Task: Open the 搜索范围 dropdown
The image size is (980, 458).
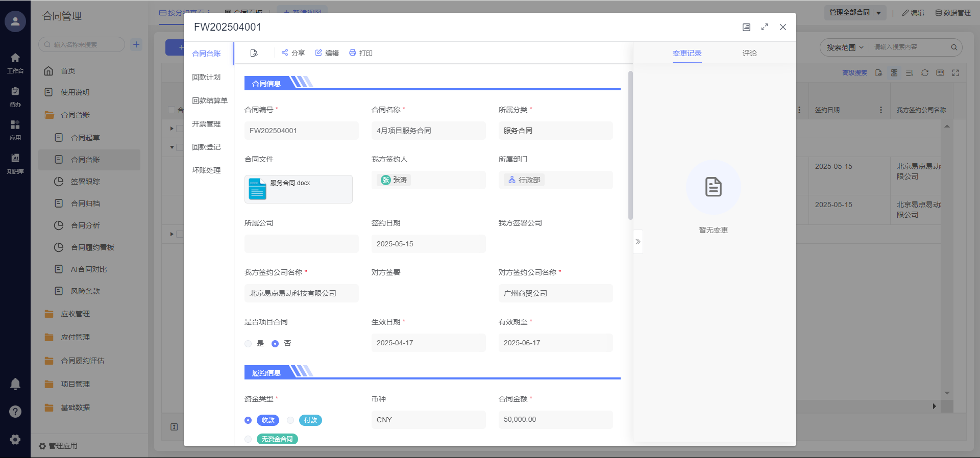Action: (x=845, y=47)
